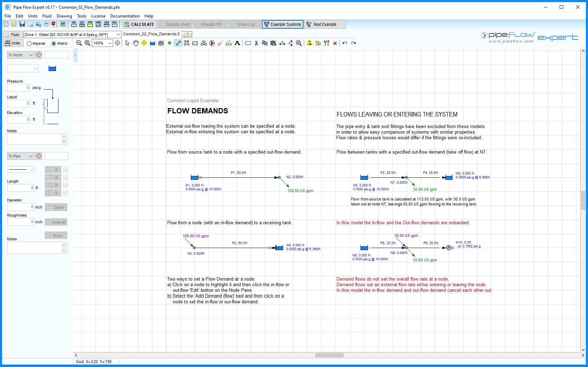
Task: Toggle checkbox beside the control valve button
Action: [65, 185]
